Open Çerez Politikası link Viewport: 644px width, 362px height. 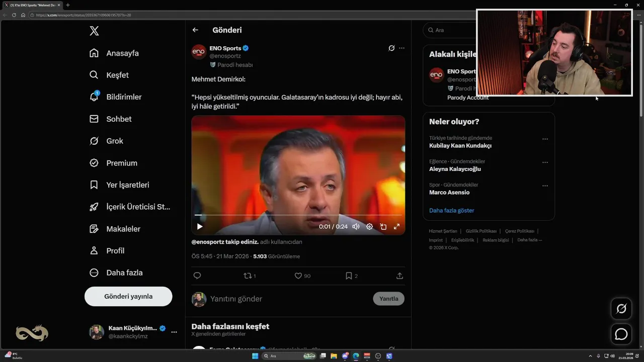pos(520,231)
